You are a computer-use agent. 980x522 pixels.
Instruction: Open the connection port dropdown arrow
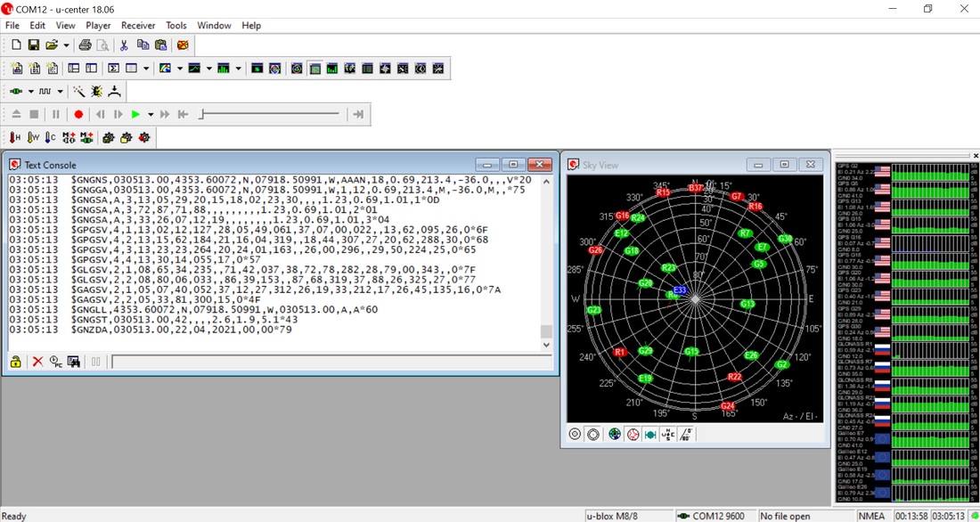[x=30, y=91]
